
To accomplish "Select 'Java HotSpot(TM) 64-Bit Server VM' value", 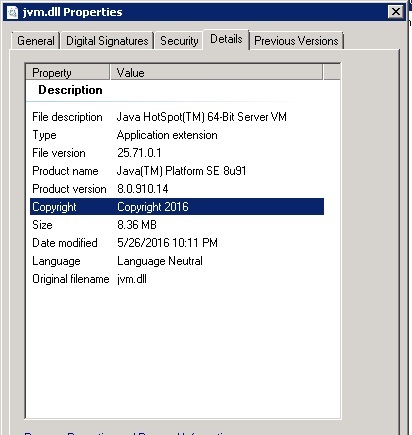I will pos(201,117).
